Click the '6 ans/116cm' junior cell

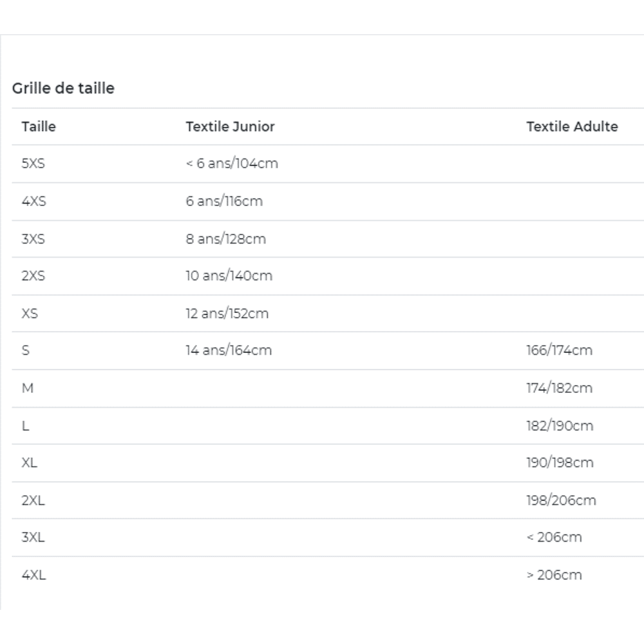click(x=224, y=201)
